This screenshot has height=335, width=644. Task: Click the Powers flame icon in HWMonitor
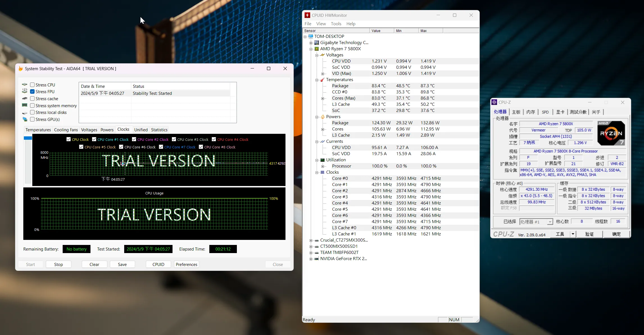point(323,117)
